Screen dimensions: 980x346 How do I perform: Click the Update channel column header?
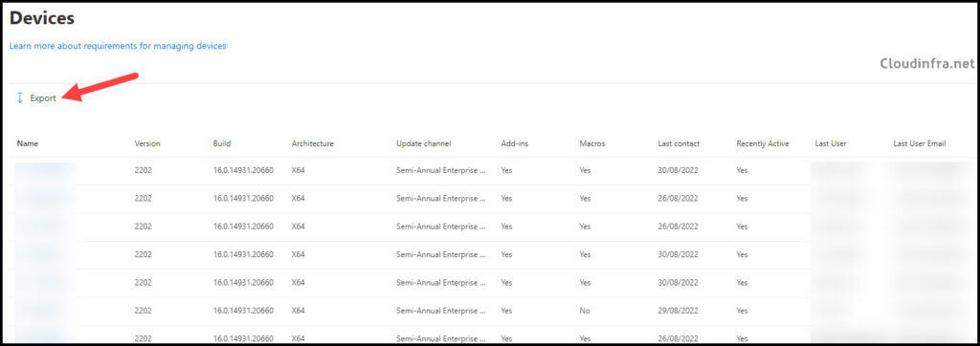point(424,143)
